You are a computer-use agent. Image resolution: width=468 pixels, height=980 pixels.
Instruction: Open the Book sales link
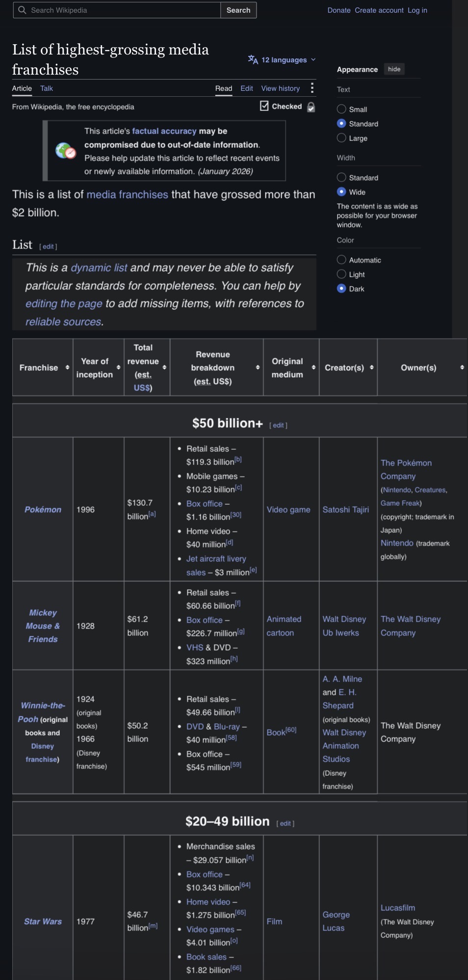(x=207, y=957)
